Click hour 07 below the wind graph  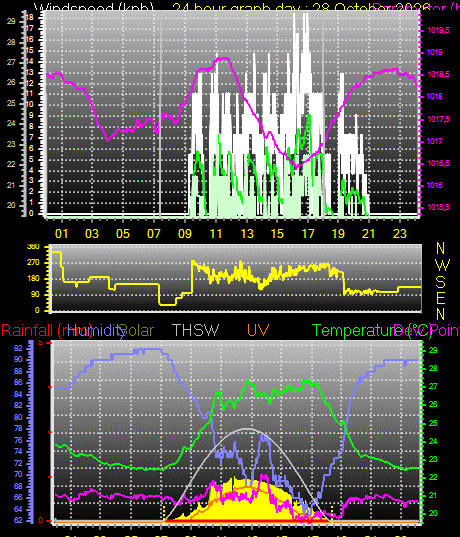(x=154, y=234)
